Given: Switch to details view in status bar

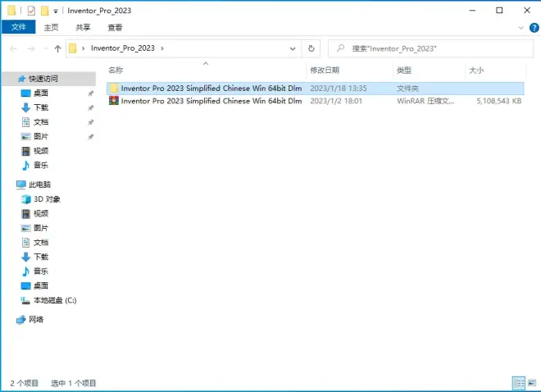Looking at the screenshot, I should [x=519, y=383].
